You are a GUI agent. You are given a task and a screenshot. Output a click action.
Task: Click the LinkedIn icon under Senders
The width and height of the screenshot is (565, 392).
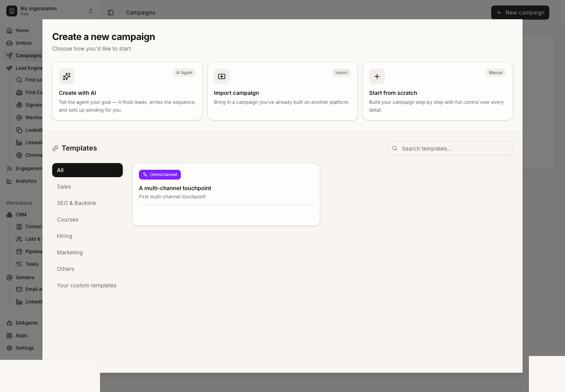coord(19,302)
